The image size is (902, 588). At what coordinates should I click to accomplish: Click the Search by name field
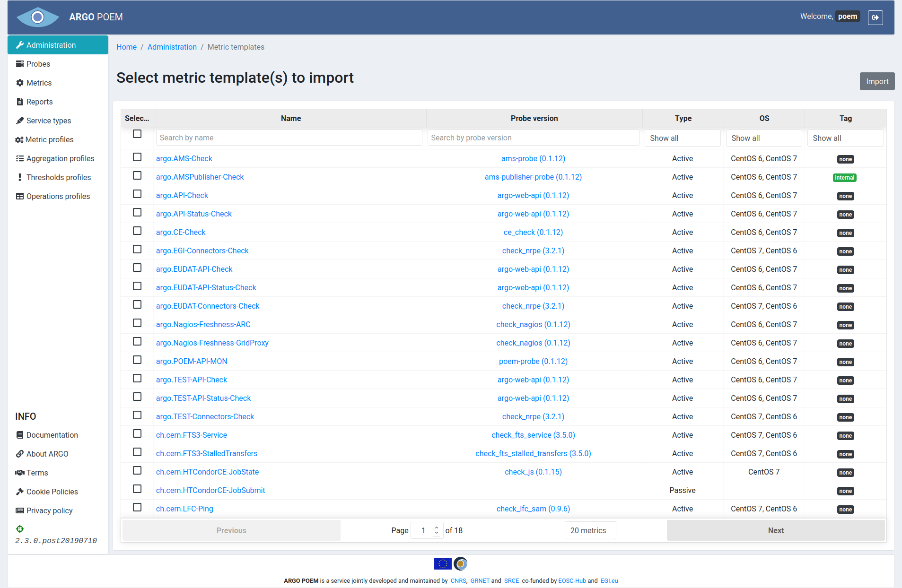coord(289,138)
